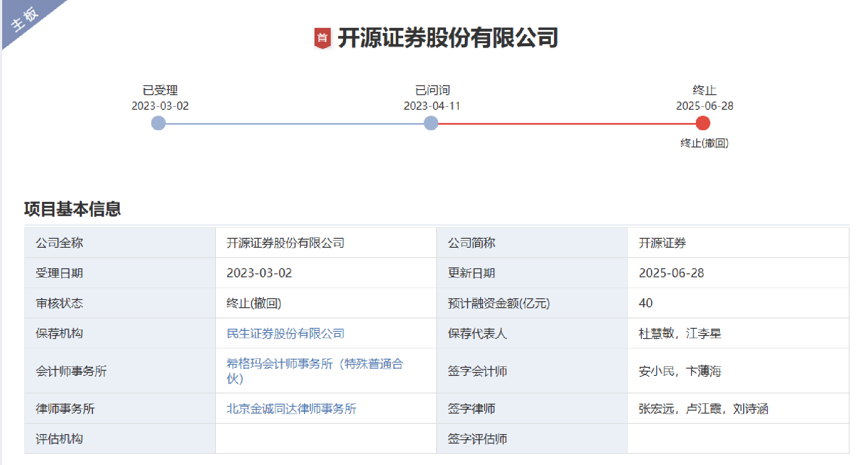Open 民生证券股份有限公司 link
868x465 pixels.
tap(285, 333)
